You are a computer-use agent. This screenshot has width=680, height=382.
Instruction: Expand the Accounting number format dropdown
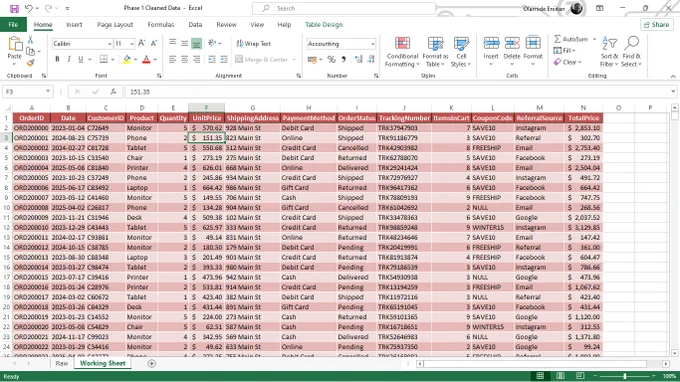(x=373, y=44)
